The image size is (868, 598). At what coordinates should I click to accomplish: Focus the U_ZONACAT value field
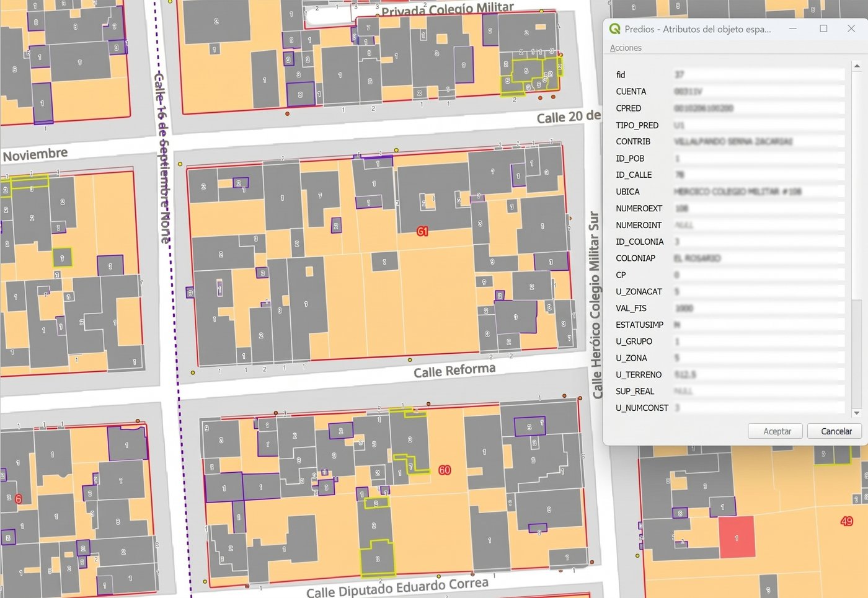pos(759,292)
